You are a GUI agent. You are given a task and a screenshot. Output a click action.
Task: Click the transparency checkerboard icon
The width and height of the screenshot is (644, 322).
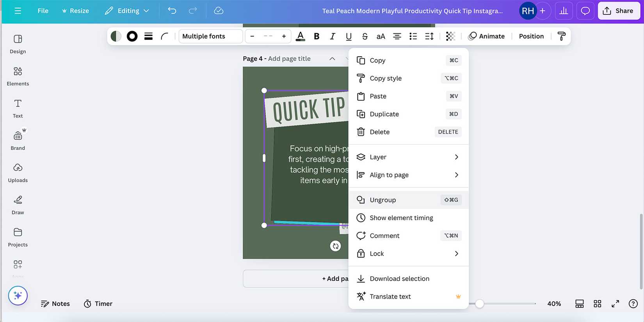tap(450, 36)
